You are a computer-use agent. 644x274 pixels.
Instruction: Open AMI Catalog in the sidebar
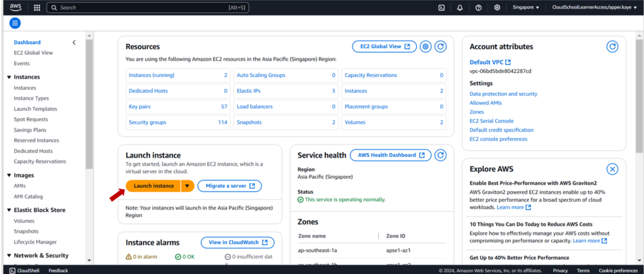(x=28, y=196)
